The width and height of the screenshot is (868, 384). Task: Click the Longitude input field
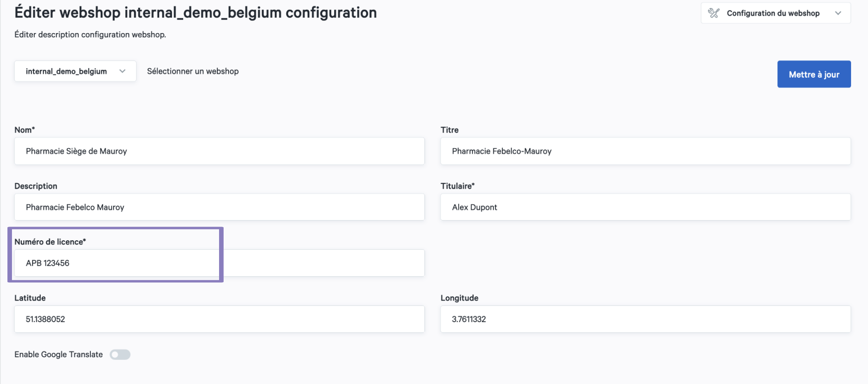645,319
